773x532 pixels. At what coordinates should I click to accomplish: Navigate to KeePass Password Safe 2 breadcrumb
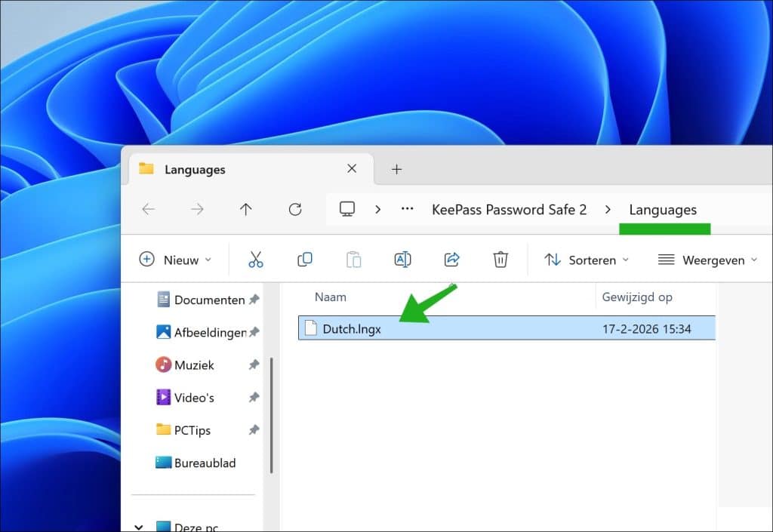[510, 210]
